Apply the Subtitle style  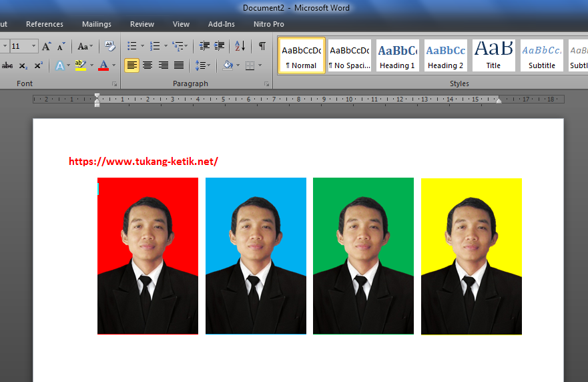pyautogui.click(x=542, y=55)
